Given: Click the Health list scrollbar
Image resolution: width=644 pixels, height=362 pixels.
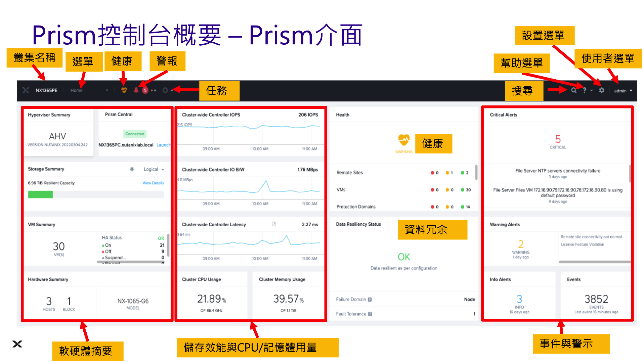Looking at the screenshot, I should pyautogui.click(x=476, y=172).
